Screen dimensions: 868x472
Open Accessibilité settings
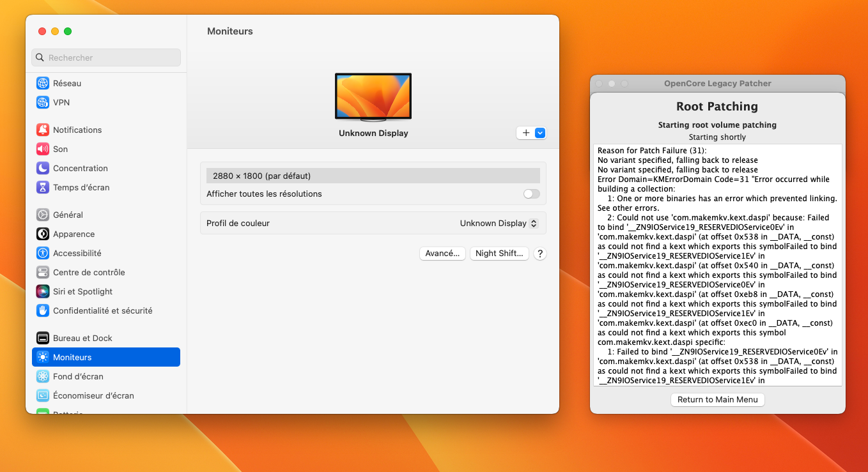pos(106,253)
